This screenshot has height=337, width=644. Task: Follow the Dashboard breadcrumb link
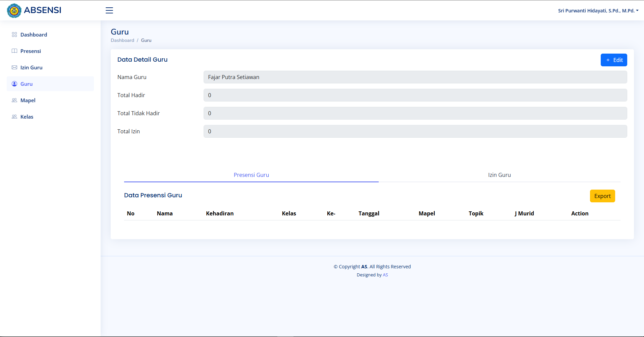point(122,40)
